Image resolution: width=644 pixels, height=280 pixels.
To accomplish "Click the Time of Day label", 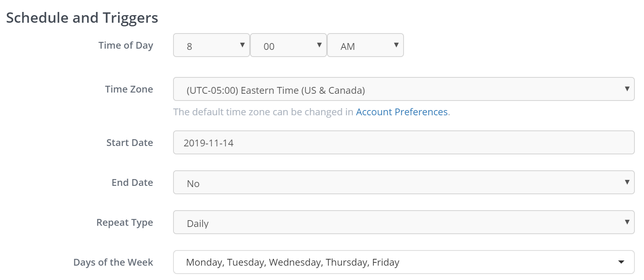I will [126, 45].
